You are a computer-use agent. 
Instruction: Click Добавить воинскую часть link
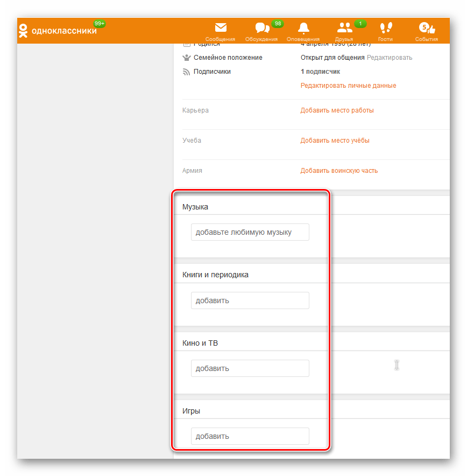tap(339, 171)
